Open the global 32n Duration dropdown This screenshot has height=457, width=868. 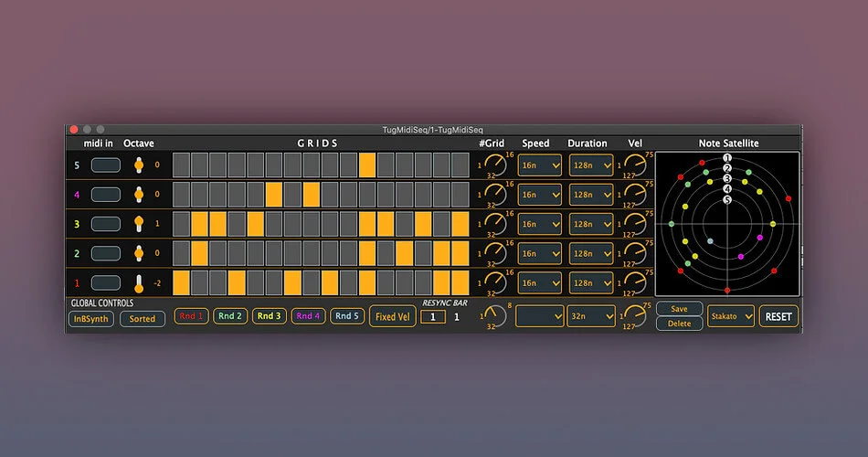click(591, 316)
